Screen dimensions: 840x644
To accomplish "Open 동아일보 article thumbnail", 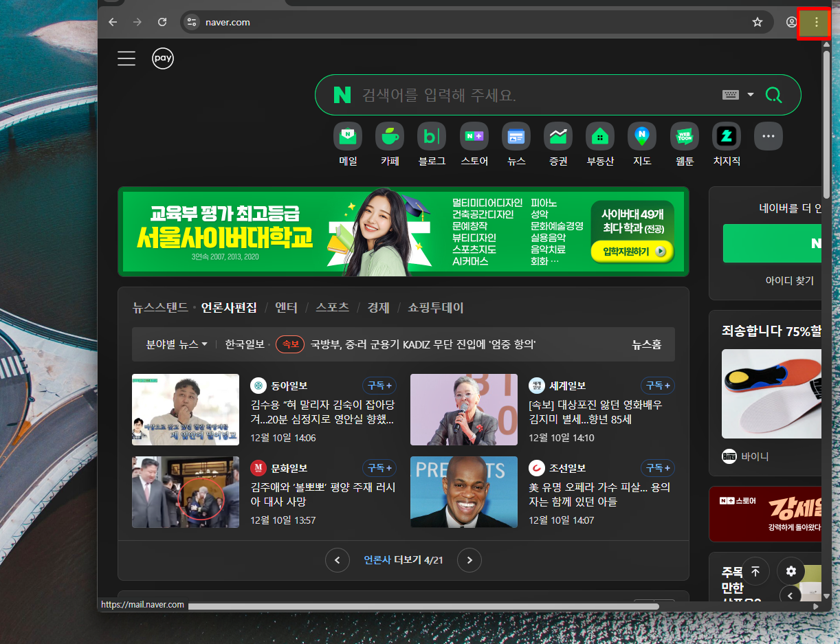I will 186,410.
